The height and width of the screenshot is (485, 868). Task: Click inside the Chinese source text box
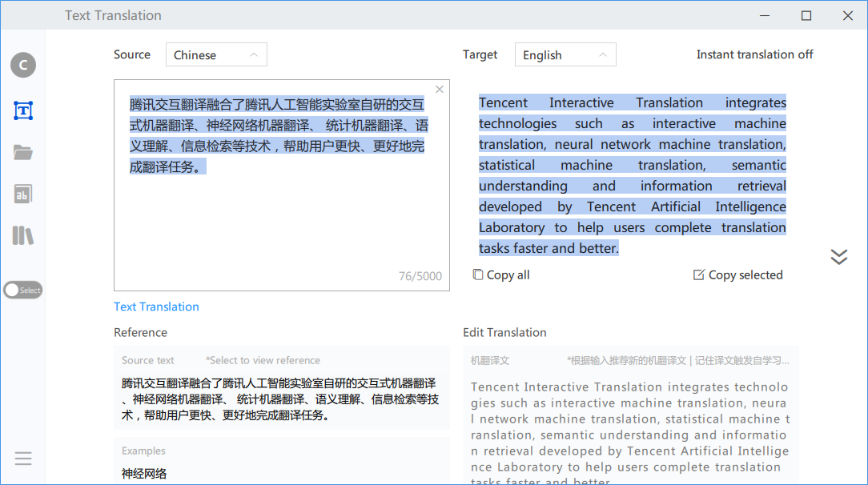point(282,185)
